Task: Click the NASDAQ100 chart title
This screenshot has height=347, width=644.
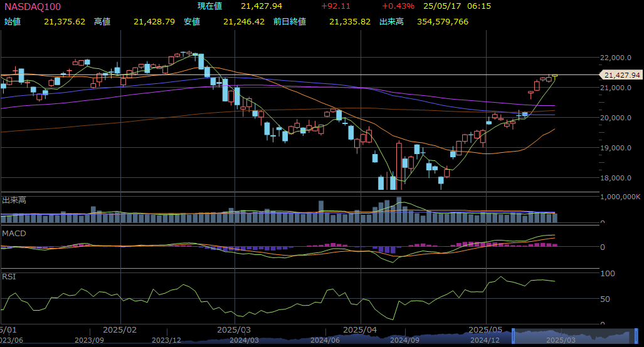Action: pos(33,6)
